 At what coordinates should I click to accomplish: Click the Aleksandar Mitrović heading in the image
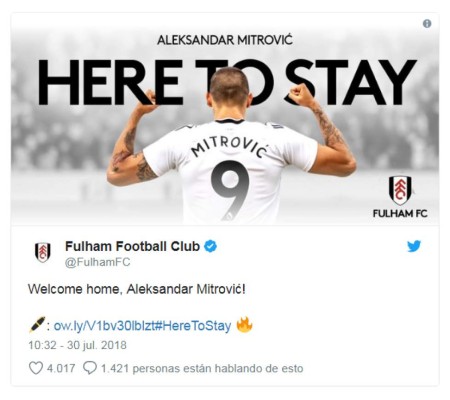pyautogui.click(x=225, y=40)
